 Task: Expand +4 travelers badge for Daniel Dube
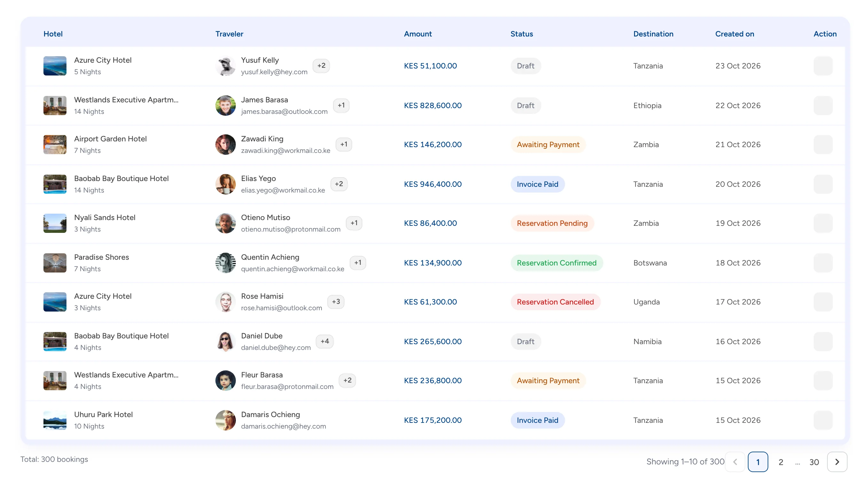pyautogui.click(x=324, y=341)
